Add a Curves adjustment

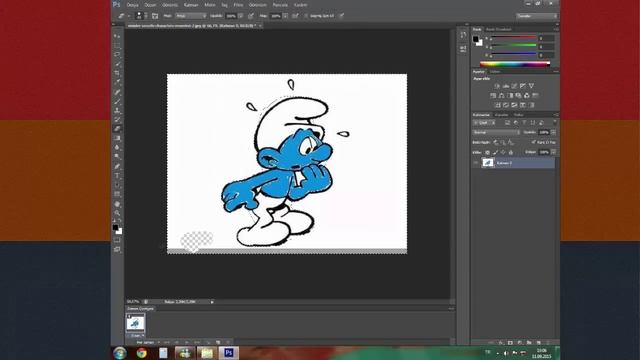[x=514, y=86]
